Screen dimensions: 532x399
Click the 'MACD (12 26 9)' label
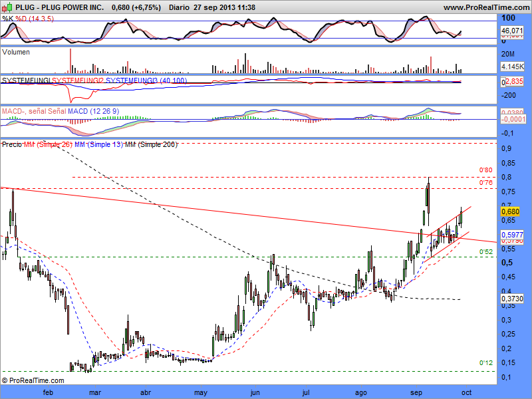[x=93, y=111]
